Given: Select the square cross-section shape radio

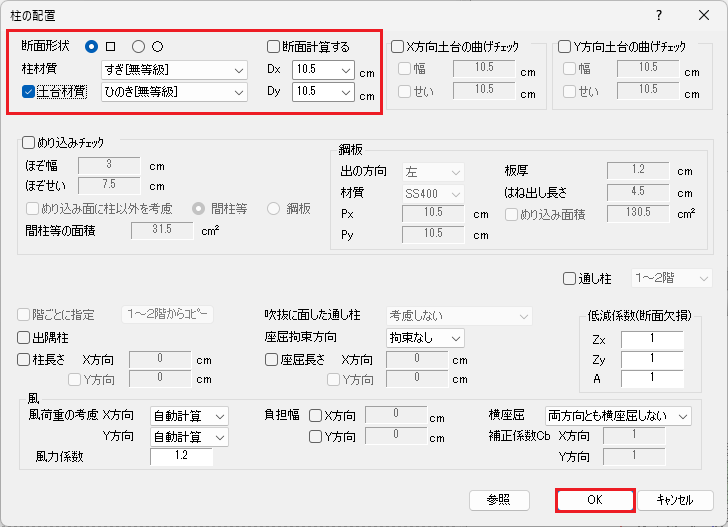Looking at the screenshot, I should [92, 46].
